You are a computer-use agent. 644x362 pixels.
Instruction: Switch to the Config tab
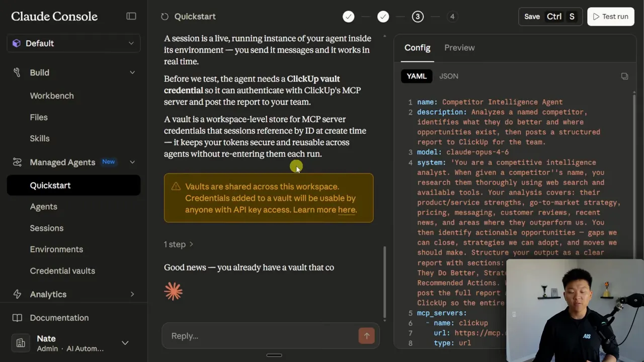(x=417, y=48)
